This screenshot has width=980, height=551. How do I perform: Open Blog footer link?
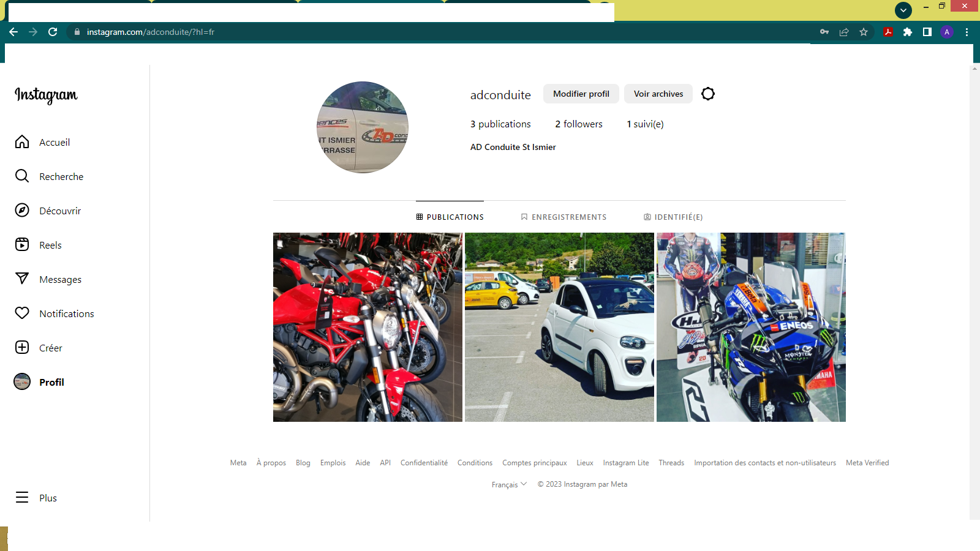tap(303, 463)
